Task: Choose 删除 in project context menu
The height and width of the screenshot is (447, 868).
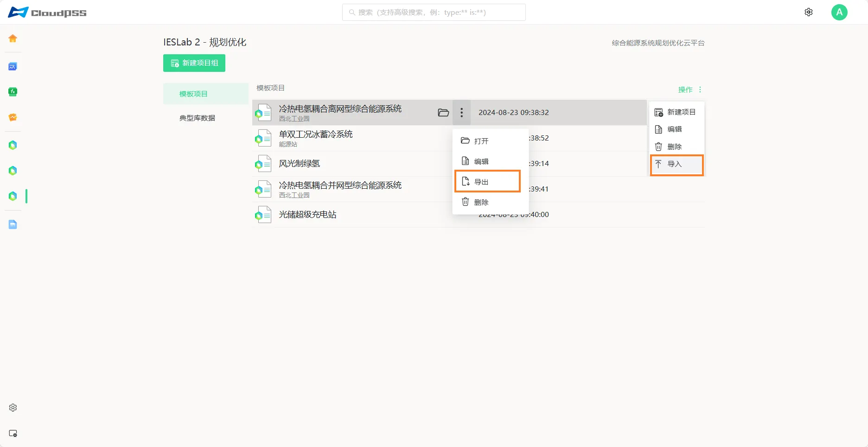Action: coord(491,202)
